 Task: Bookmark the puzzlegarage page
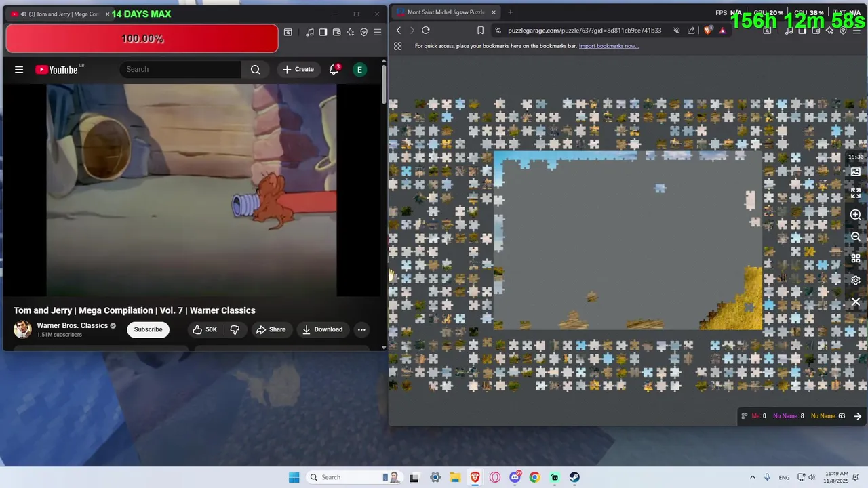(x=480, y=30)
